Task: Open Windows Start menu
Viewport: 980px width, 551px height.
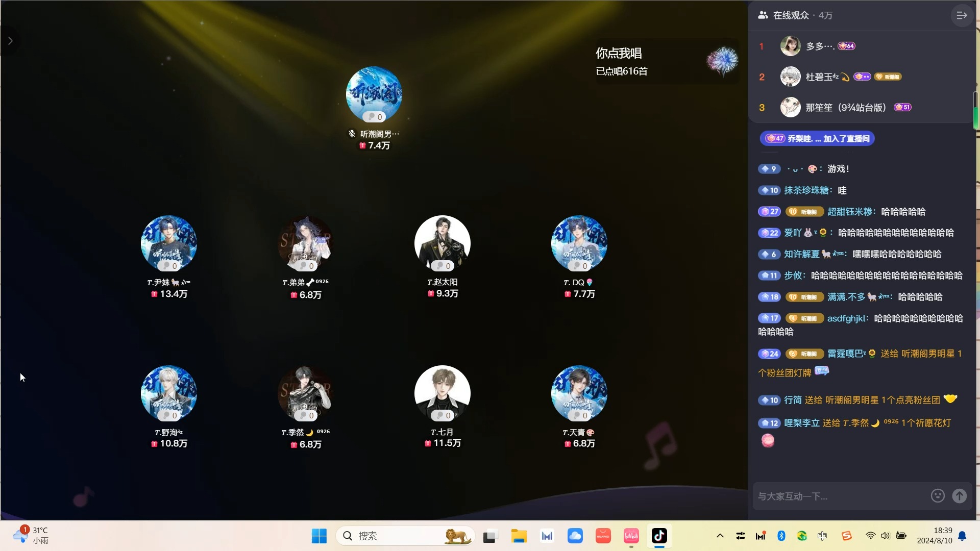Action: [319, 536]
